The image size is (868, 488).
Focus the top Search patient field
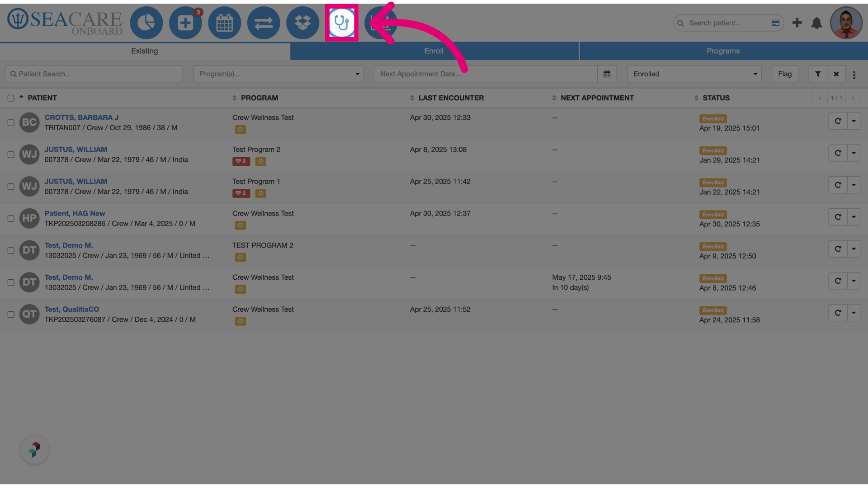pyautogui.click(x=728, y=23)
